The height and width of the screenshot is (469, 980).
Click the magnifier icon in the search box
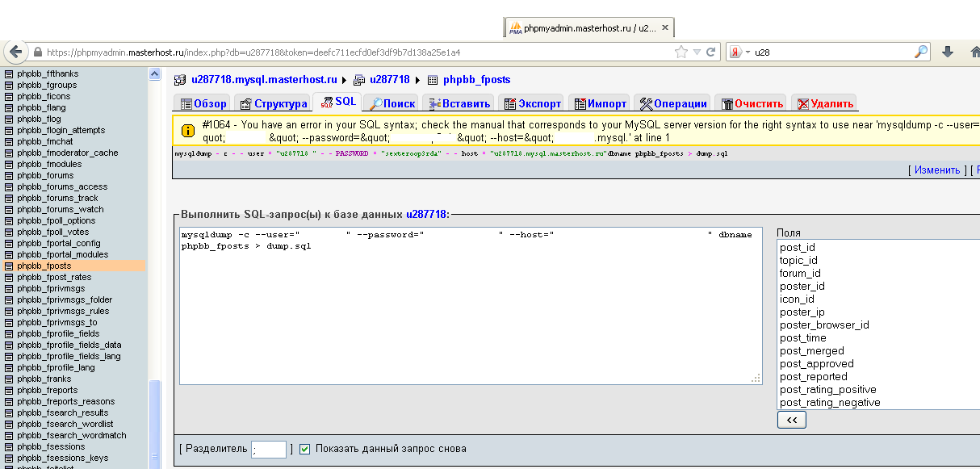[921, 52]
